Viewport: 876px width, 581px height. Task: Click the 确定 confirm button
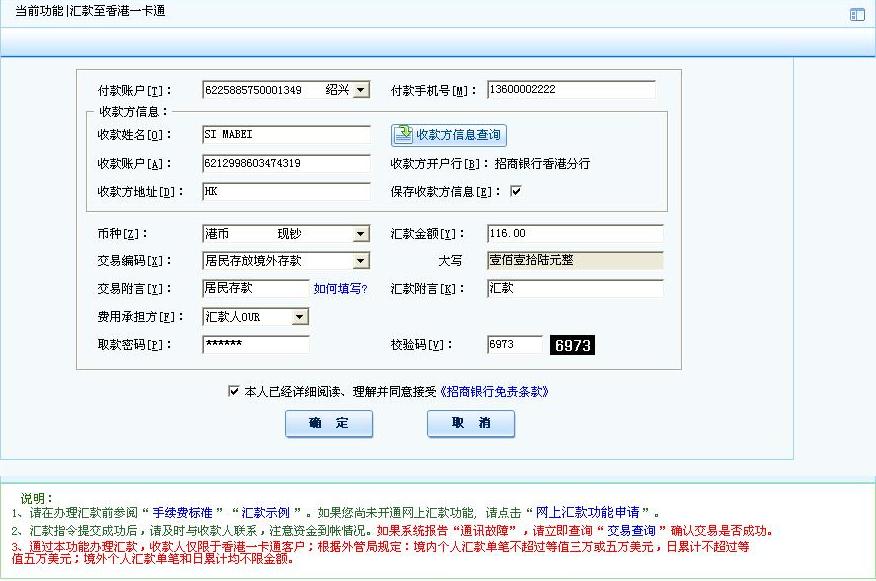329,424
